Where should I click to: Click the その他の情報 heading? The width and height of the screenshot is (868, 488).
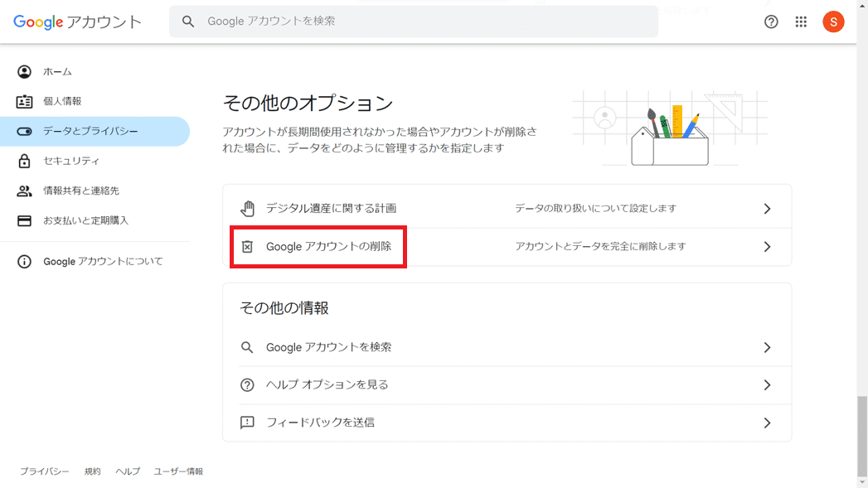pos(284,308)
